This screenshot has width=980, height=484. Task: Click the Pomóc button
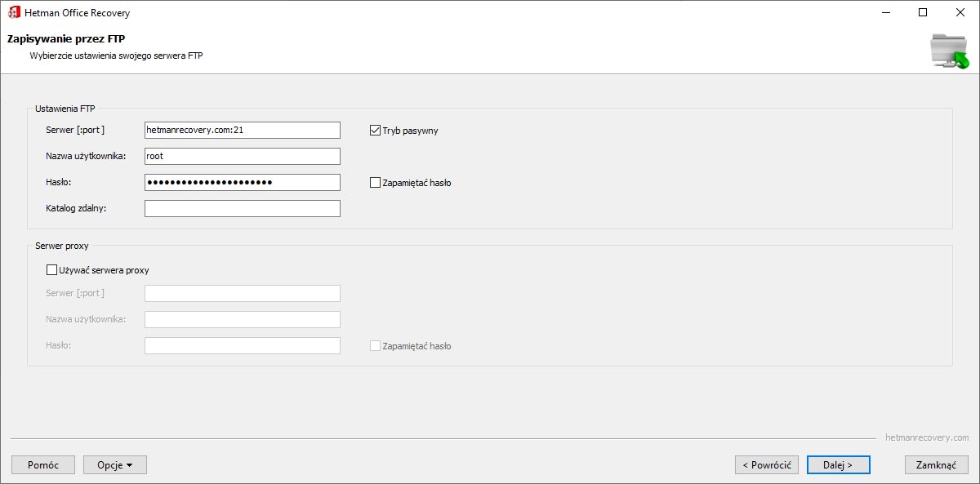[x=43, y=464]
